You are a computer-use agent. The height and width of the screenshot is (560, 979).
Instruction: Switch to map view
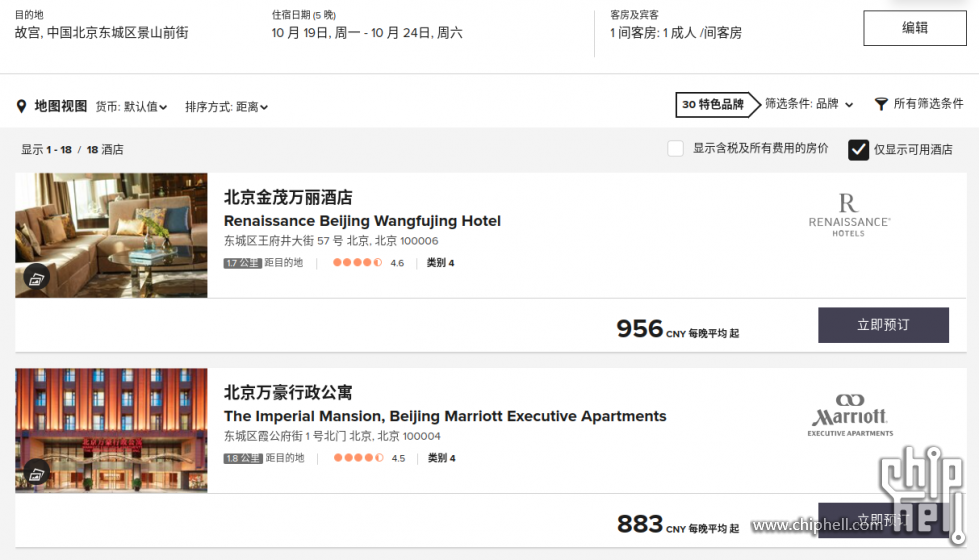pos(61,106)
